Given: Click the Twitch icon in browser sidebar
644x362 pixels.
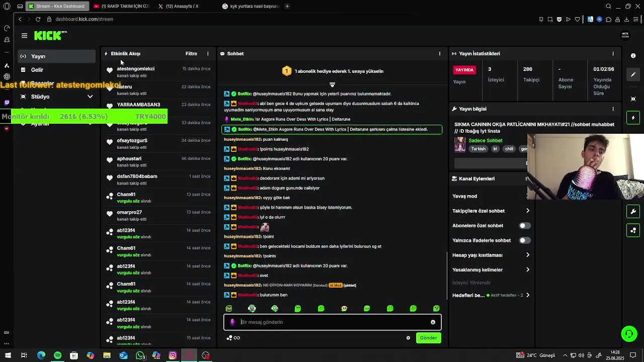Looking at the screenshot, I should (7, 103).
